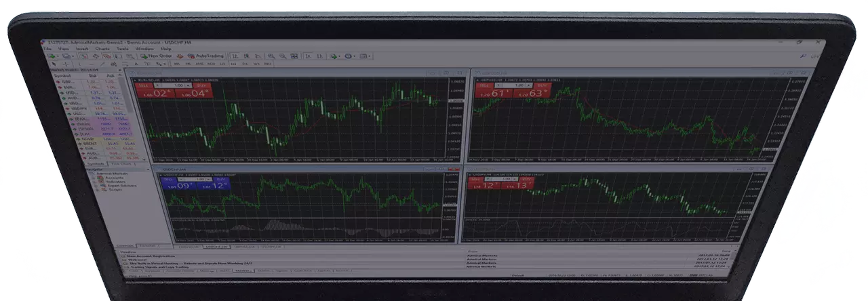Open the Indicators list toolbar icon

click(x=334, y=56)
